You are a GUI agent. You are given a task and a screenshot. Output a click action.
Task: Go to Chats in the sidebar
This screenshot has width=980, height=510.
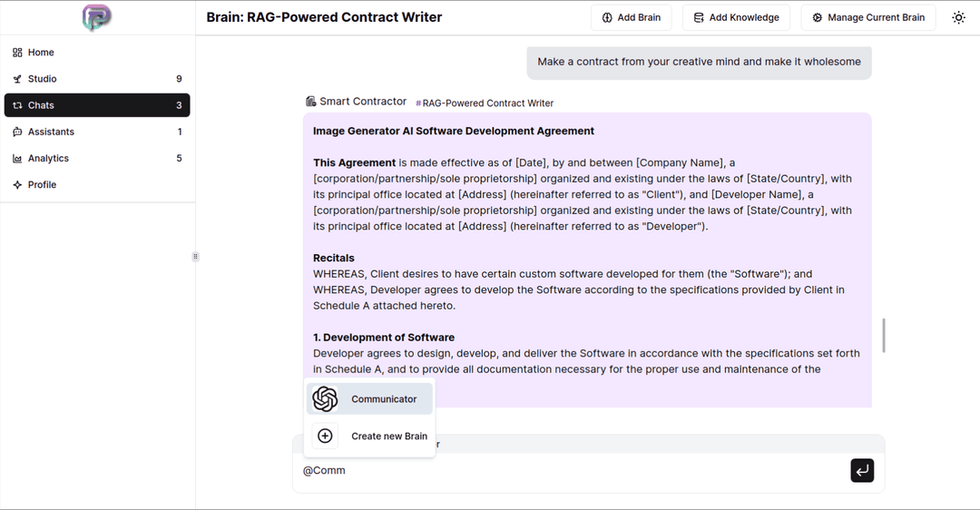[97, 105]
